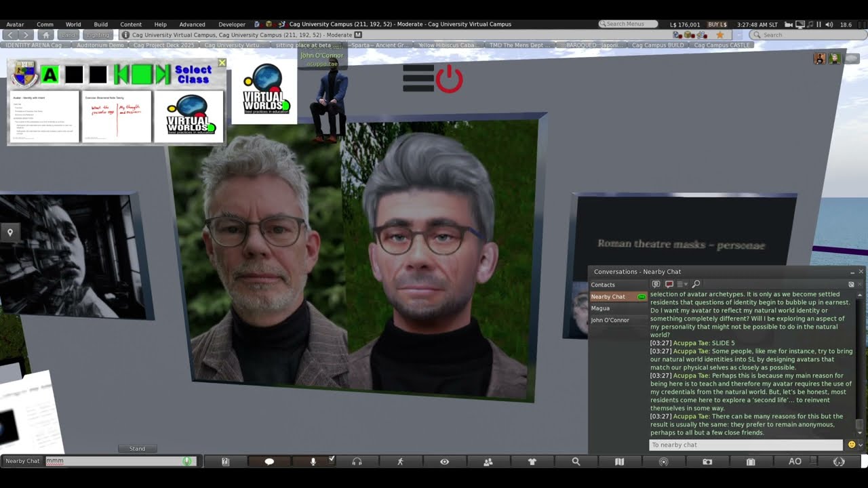
Task: Click Select Class on the HUD
Action: click(x=193, y=75)
